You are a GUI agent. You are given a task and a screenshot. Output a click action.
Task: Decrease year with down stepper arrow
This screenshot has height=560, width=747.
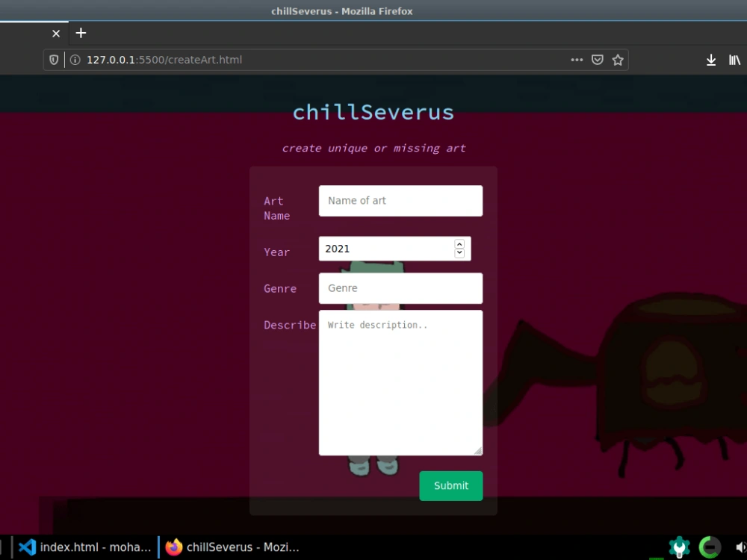pos(459,253)
